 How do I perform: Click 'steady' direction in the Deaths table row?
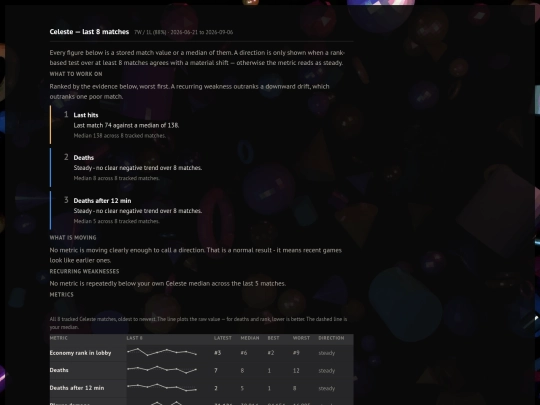326,371
